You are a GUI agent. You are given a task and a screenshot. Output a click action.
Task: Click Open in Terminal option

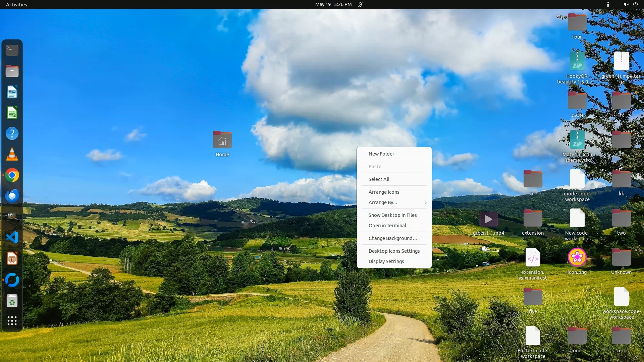(x=387, y=226)
